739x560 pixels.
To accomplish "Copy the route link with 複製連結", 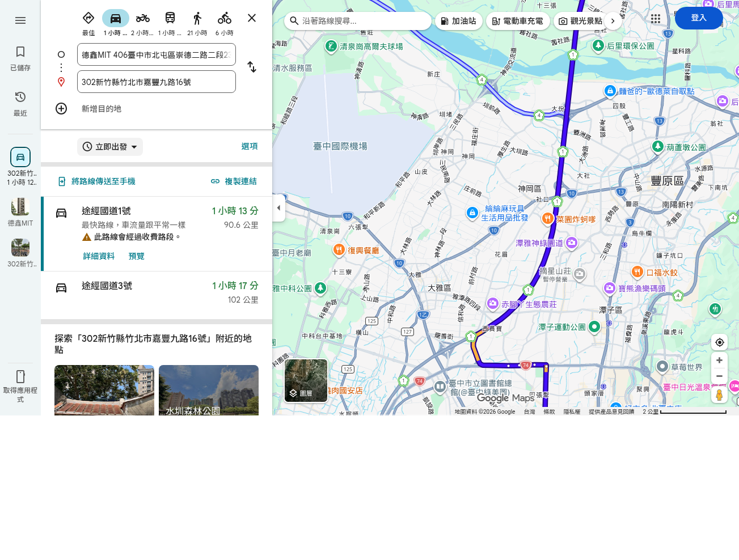I will point(234,181).
